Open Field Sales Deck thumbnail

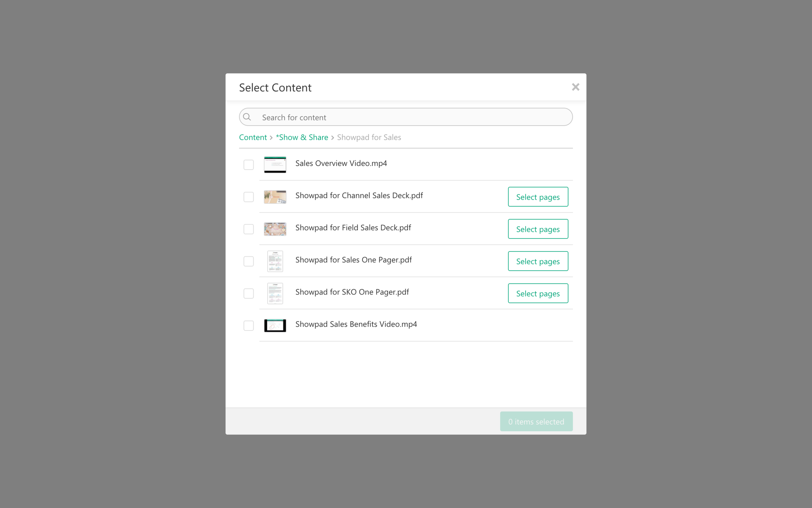[x=275, y=229]
